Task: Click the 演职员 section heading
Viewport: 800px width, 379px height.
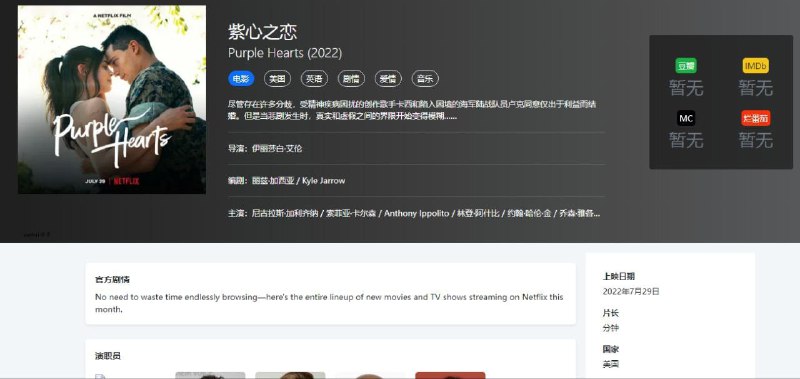Action: point(108,356)
